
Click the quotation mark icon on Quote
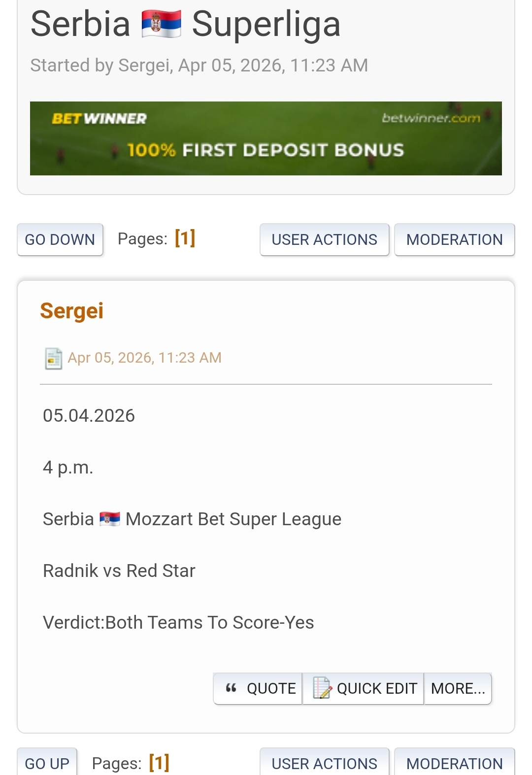pyautogui.click(x=231, y=688)
